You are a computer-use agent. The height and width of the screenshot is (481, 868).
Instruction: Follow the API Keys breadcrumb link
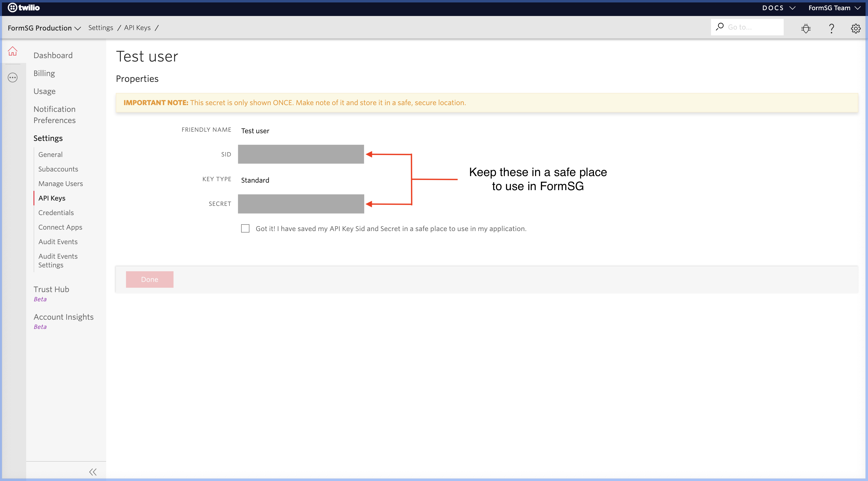point(137,28)
